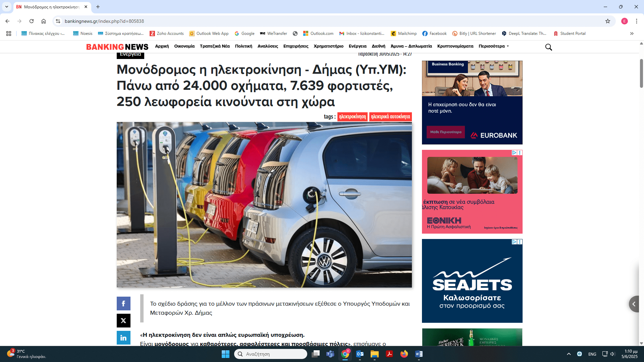Click Μάθε Περισσότερα in Eurobank ad
Screen dimensions: 644x362
445,132
